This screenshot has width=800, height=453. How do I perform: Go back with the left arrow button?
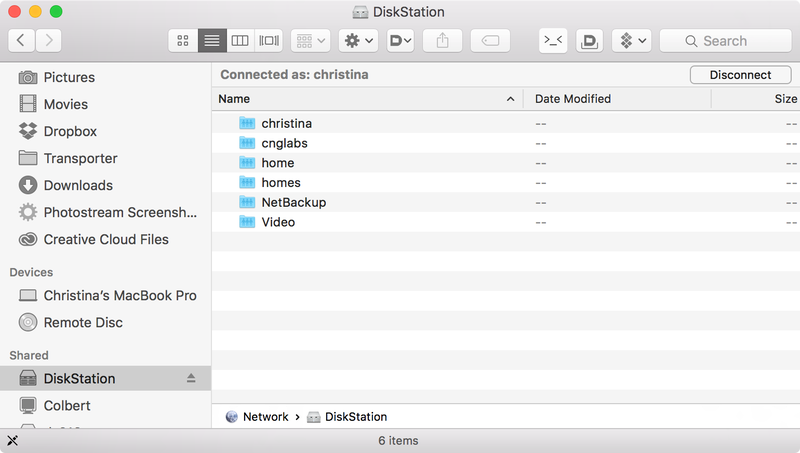[21, 40]
